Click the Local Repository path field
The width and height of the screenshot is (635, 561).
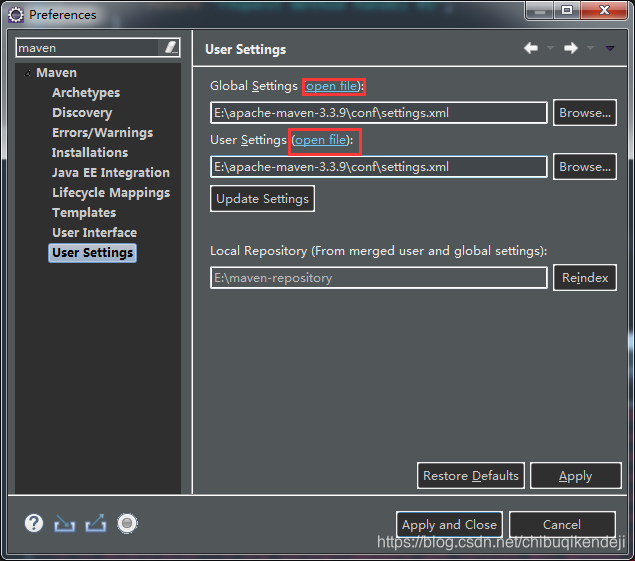pos(379,277)
